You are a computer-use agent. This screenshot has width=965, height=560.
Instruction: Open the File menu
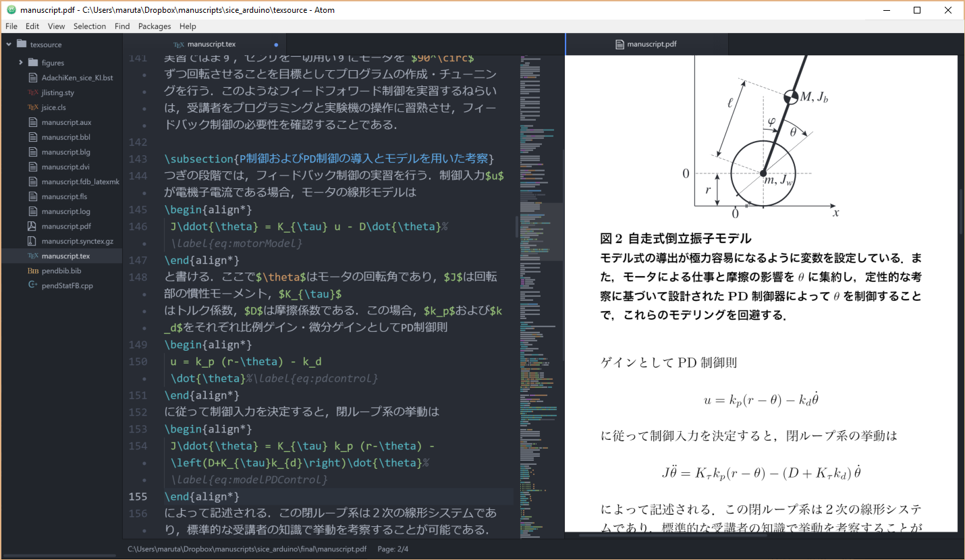(11, 26)
